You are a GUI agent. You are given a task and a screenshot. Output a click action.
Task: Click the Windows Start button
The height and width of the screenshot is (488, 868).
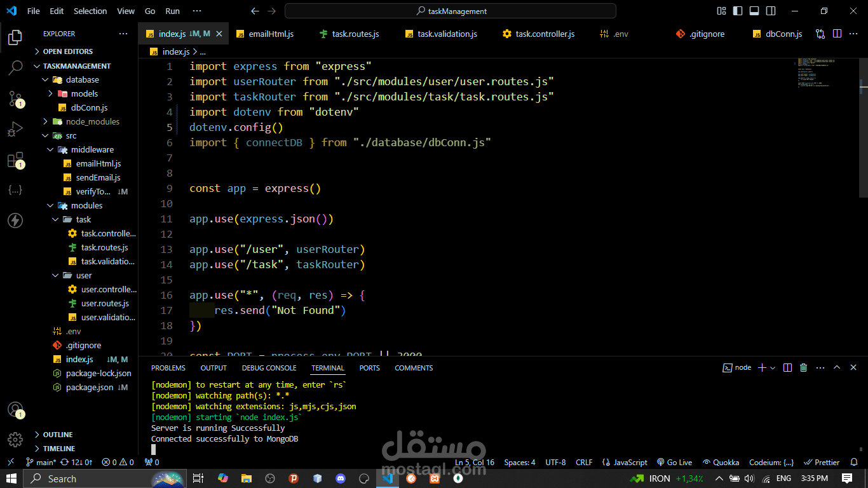[x=11, y=478]
